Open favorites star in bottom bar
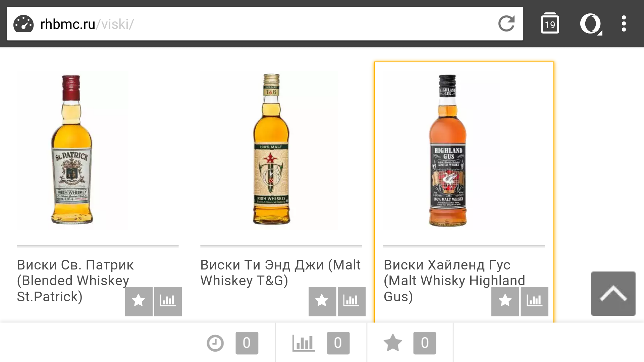Image resolution: width=644 pixels, height=362 pixels. (392, 343)
